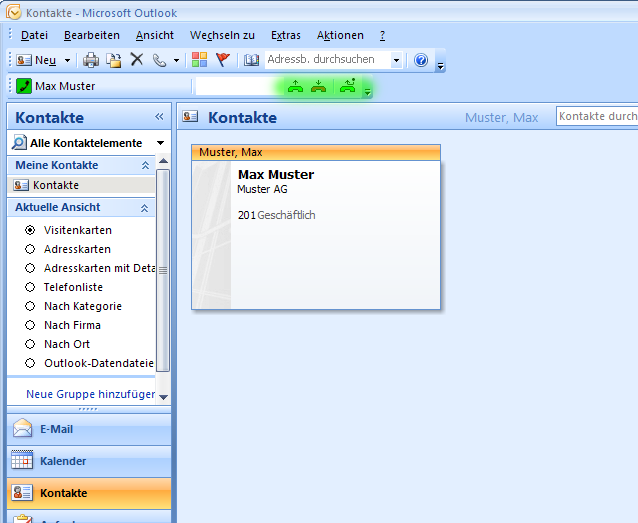The height and width of the screenshot is (523, 638).
Task: Click the green phone icon beside Max Muster
Action: click(24, 86)
